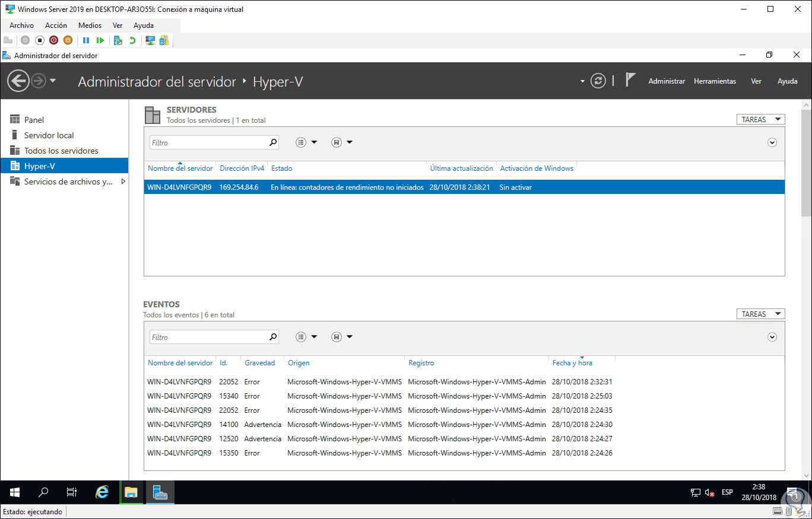
Task: Sort events by Origen column
Action: (299, 363)
